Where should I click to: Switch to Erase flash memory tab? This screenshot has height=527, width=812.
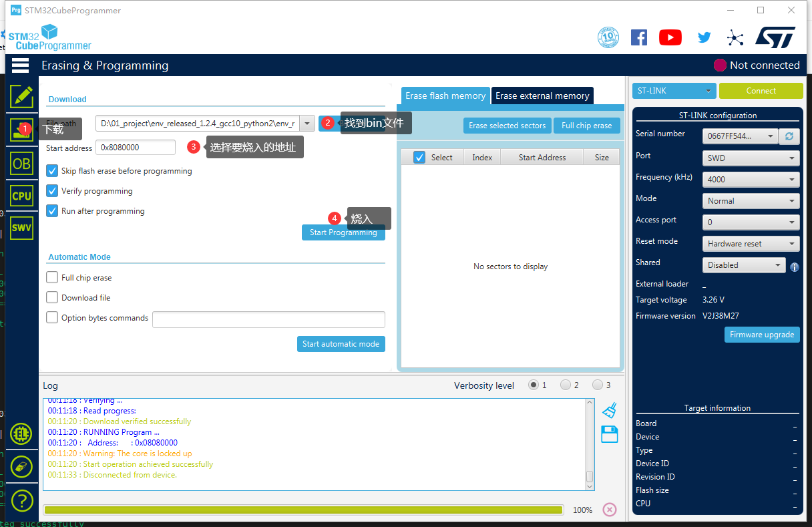tap(445, 96)
